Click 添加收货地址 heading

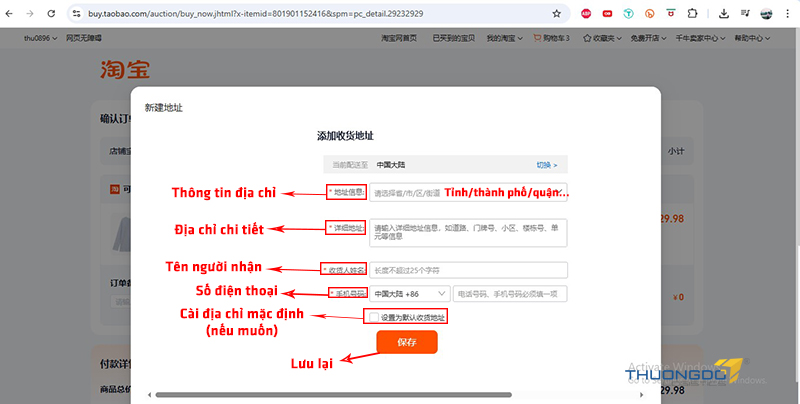(345, 136)
